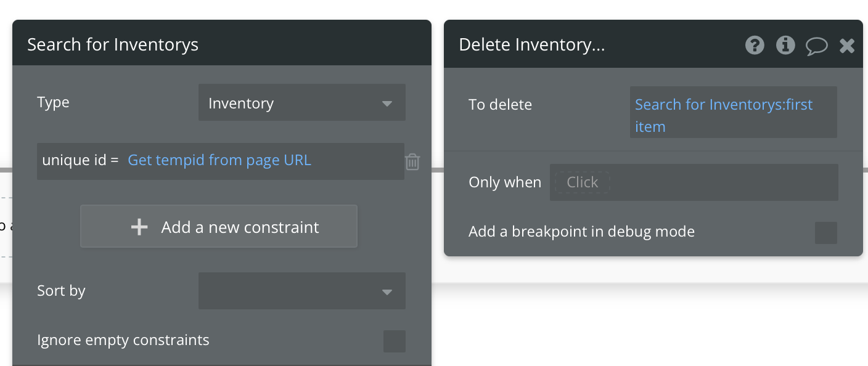Open the comment bubble icon
Screen dimensions: 868x366
(x=816, y=46)
